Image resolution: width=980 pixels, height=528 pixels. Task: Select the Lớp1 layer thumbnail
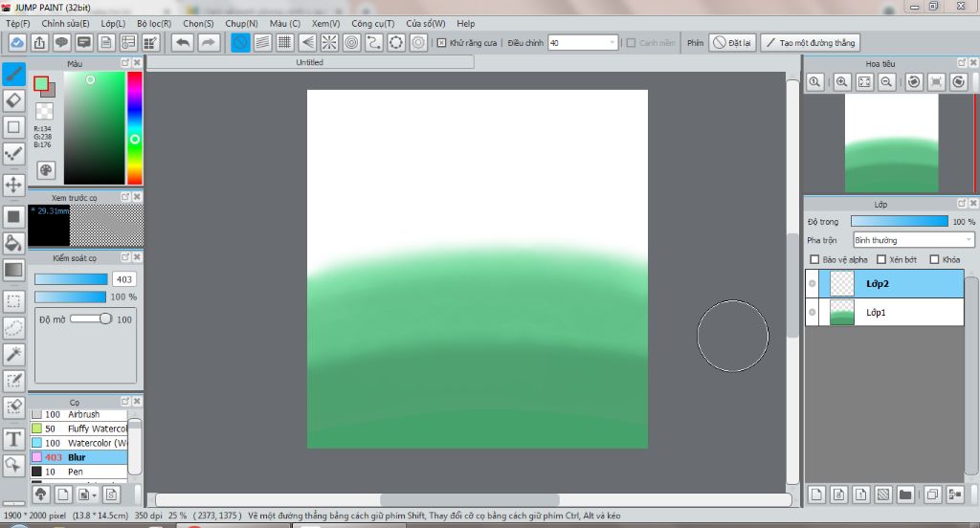point(842,312)
